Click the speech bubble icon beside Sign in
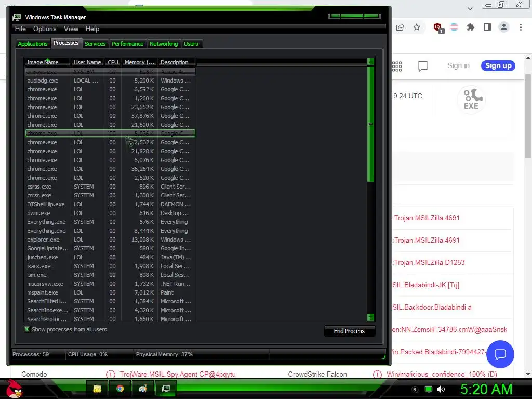Viewport: 532px width, 399px height. (423, 66)
